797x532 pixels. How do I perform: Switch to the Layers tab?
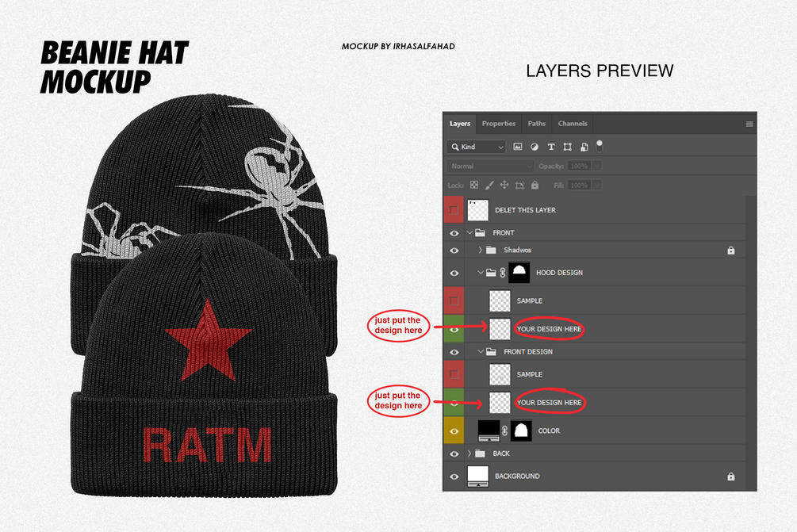pos(459,124)
